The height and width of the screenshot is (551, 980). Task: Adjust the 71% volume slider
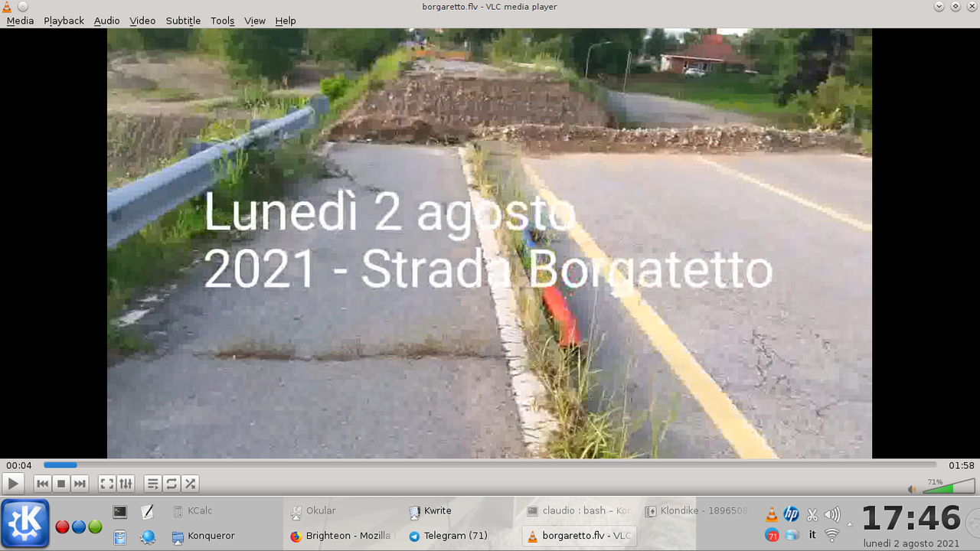pyautogui.click(x=949, y=487)
